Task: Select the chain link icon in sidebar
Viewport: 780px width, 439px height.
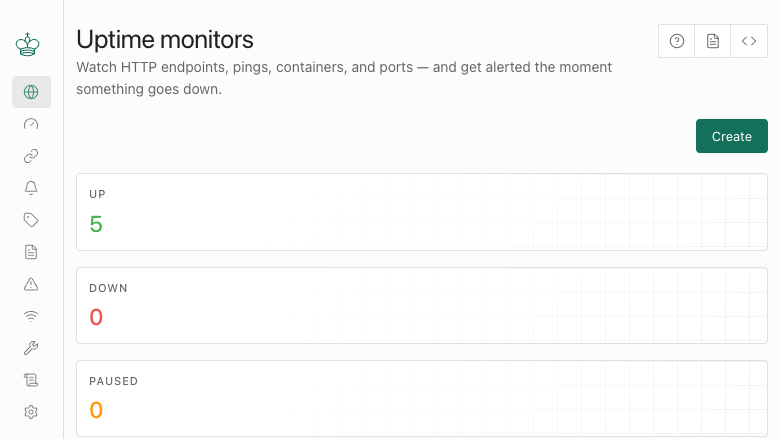Action: click(x=31, y=156)
